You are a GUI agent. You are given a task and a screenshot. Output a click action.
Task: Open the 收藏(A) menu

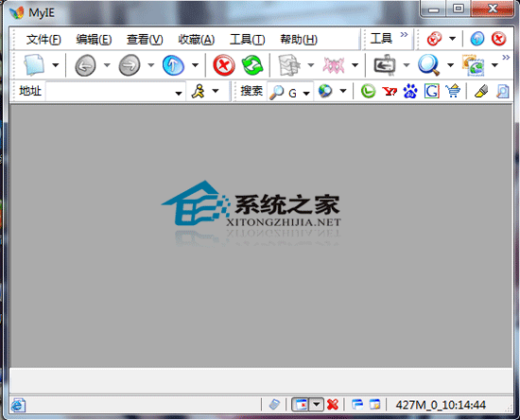197,40
